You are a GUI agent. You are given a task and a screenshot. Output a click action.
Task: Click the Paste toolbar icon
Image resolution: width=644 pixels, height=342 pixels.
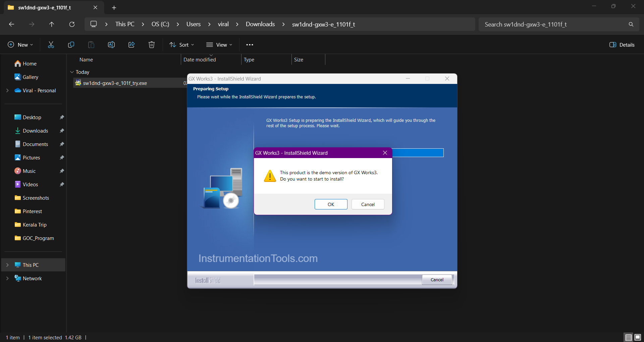(91, 45)
